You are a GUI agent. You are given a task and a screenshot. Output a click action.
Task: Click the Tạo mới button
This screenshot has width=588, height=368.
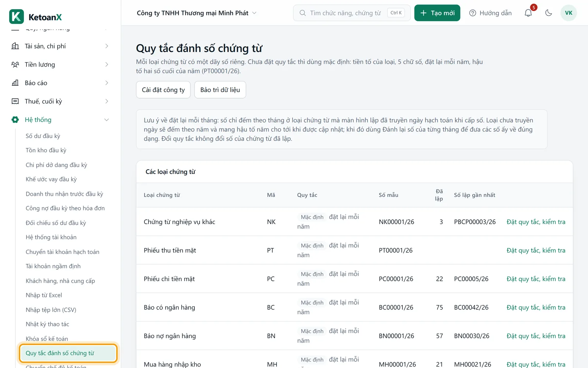tap(437, 13)
